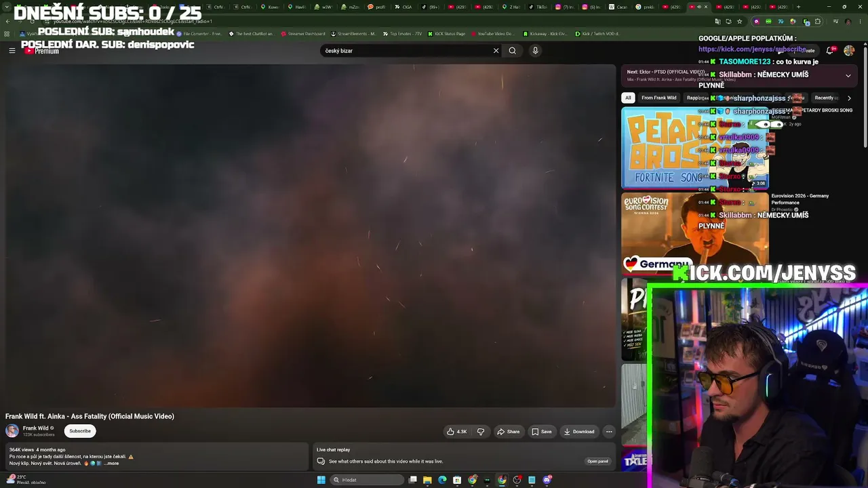The width and height of the screenshot is (868, 488).
Task: Like the video with thumbs up
Action: tap(457, 432)
